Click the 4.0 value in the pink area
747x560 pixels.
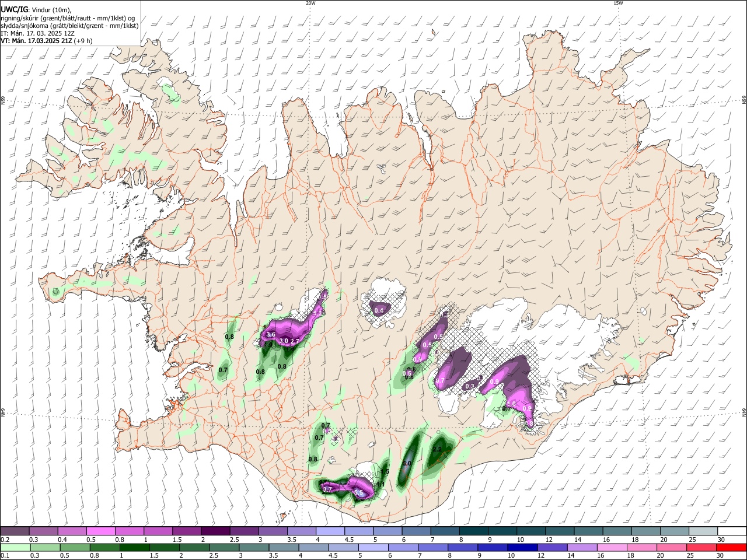511,403
